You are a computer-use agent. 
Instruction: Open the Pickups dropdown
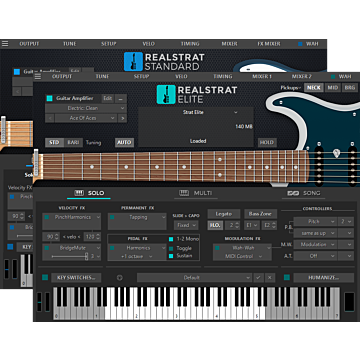pos(290,88)
